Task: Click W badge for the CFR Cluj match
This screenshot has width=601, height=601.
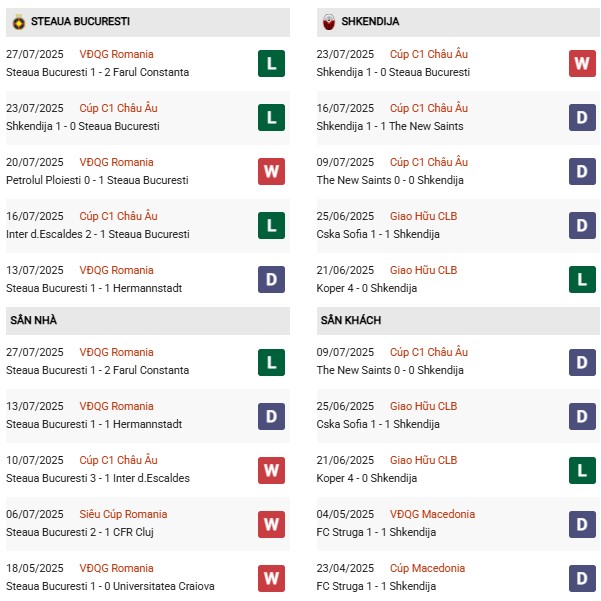Action: pyautogui.click(x=271, y=523)
